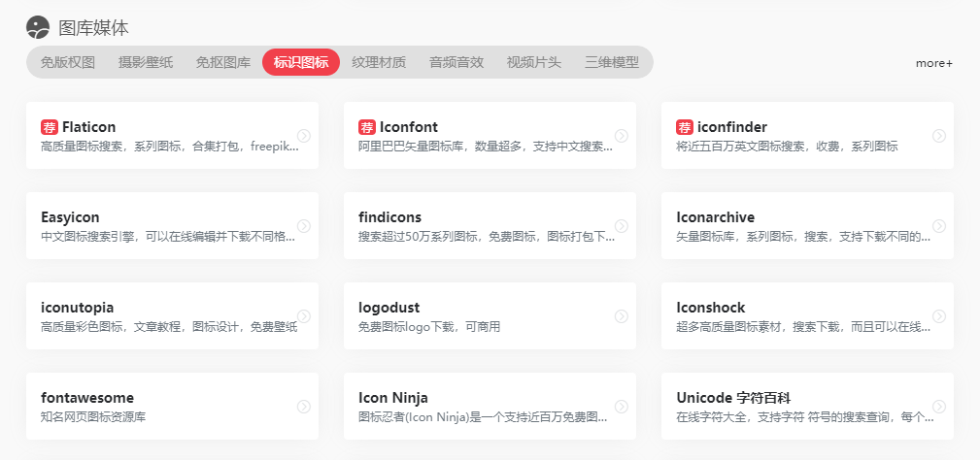This screenshot has height=460, width=980.
Task: Open the 三维模型 tab
Action: (612, 62)
